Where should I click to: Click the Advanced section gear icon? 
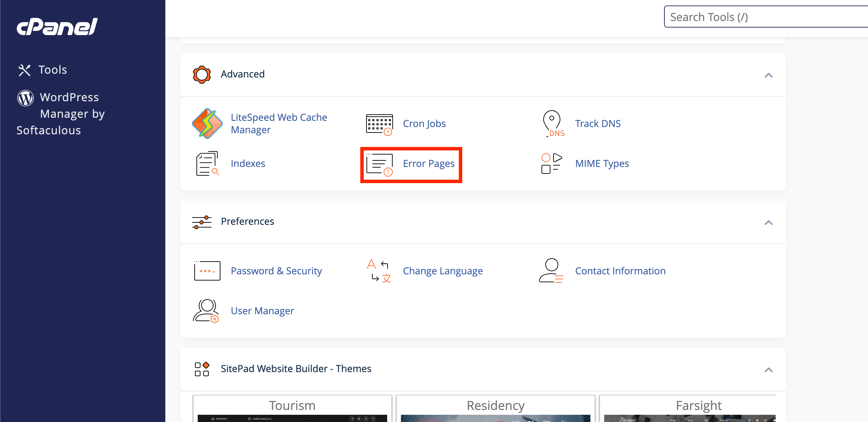click(x=202, y=74)
